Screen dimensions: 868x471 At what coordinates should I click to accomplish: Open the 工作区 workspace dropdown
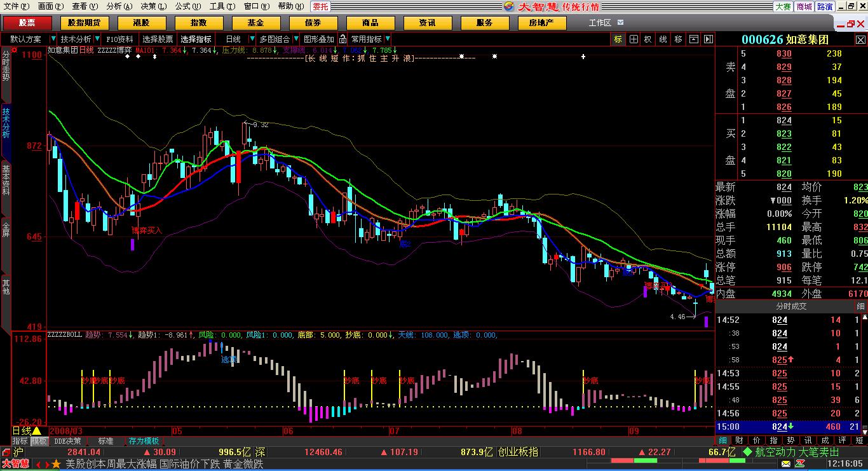pyautogui.click(x=620, y=23)
